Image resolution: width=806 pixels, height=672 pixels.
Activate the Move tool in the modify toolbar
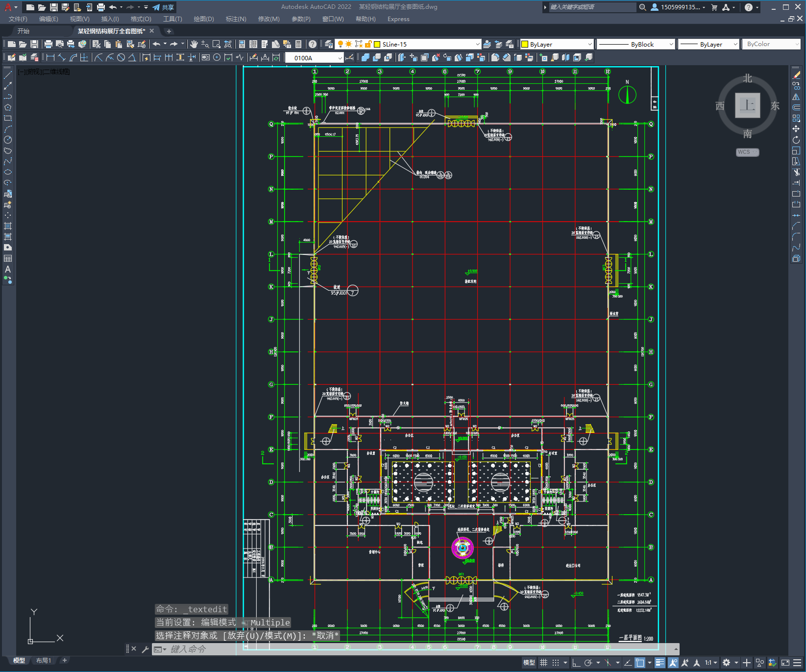[796, 129]
